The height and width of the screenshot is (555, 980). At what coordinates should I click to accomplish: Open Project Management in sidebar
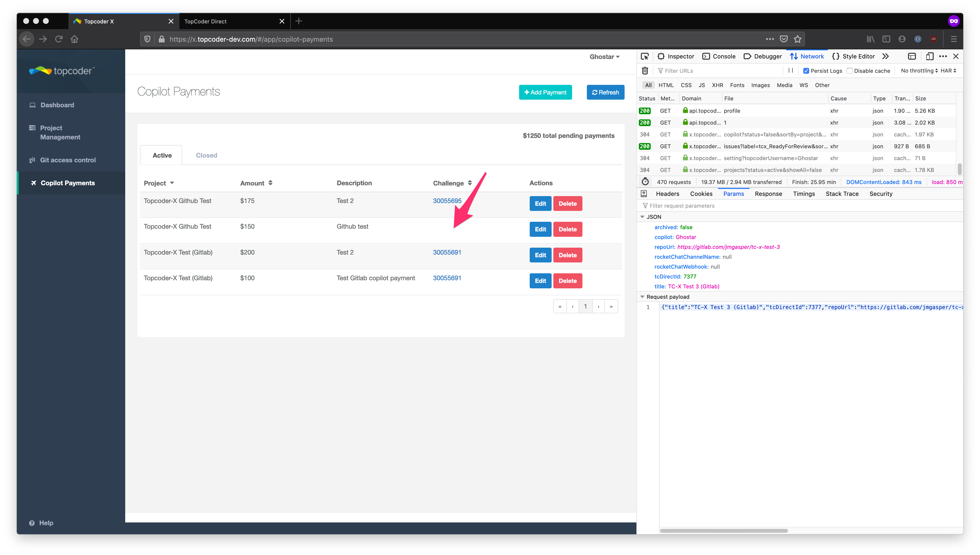[60, 132]
